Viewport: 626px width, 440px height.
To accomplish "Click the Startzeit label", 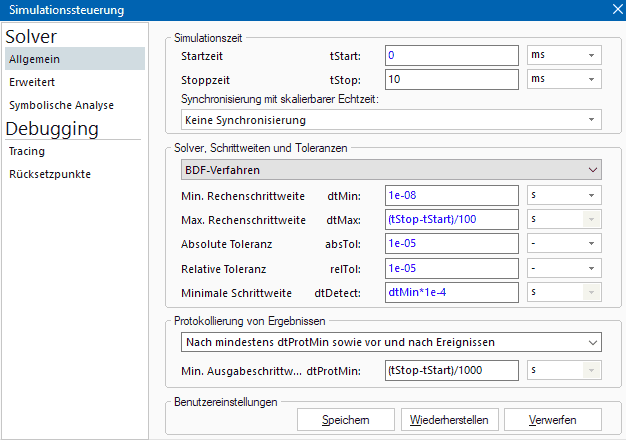I will pos(202,56).
